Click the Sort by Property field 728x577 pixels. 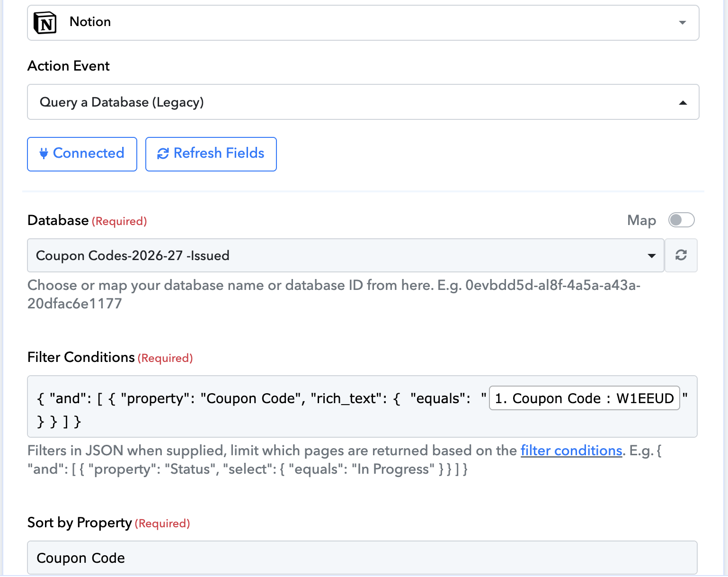coord(362,558)
